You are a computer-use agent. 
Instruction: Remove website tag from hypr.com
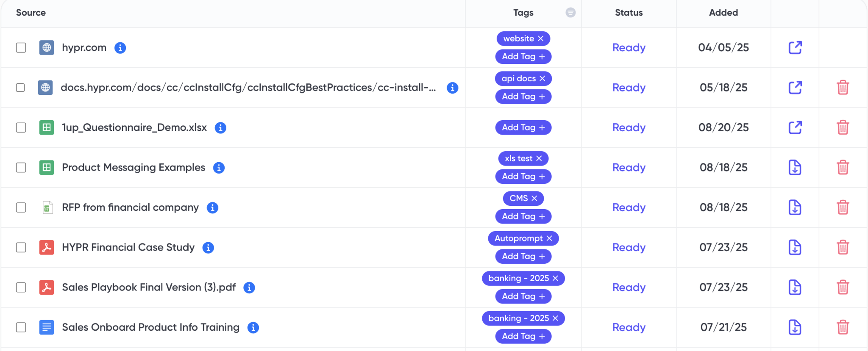tap(541, 39)
